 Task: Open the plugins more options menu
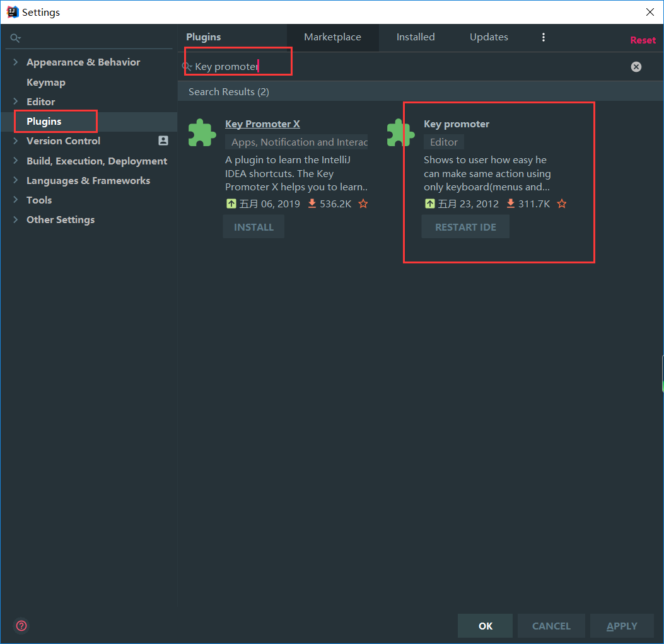point(544,37)
